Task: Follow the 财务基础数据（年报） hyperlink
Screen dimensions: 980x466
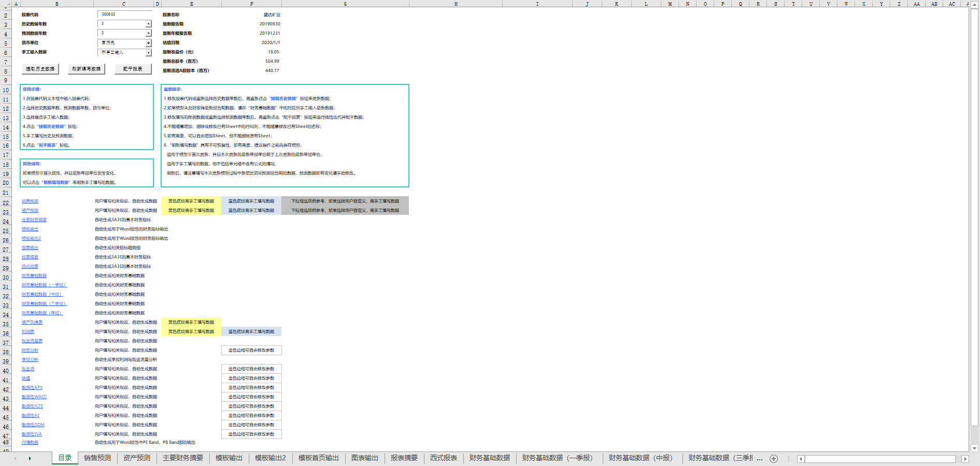Action: click(x=42, y=313)
